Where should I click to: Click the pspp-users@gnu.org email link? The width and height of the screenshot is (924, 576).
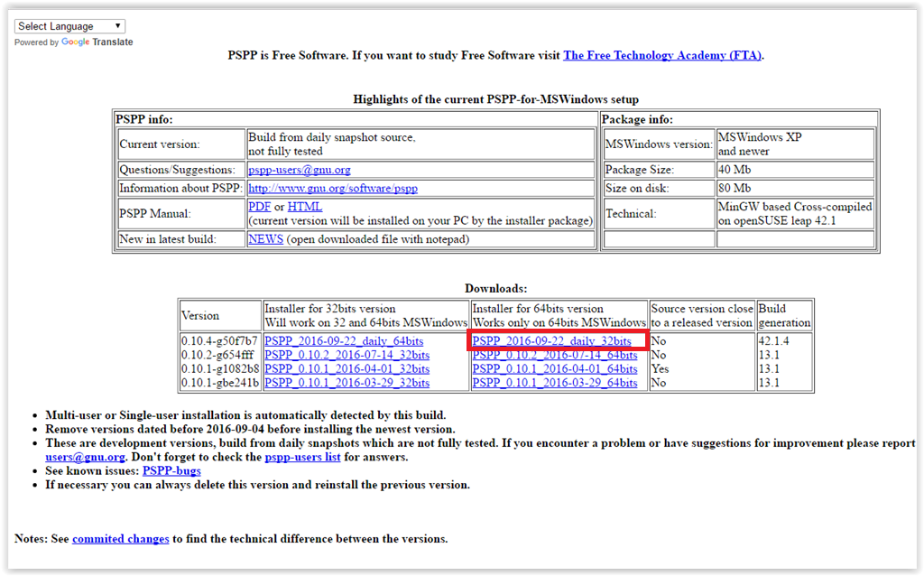tap(300, 170)
